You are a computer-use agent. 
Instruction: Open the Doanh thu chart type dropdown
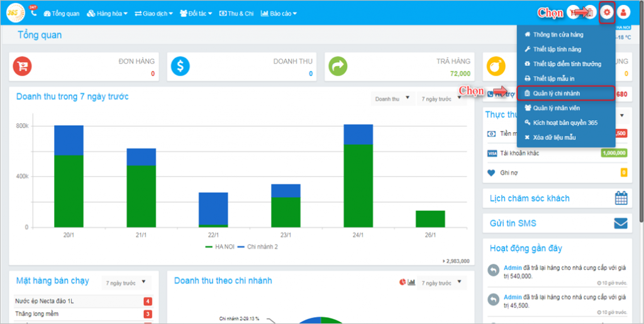coord(392,98)
